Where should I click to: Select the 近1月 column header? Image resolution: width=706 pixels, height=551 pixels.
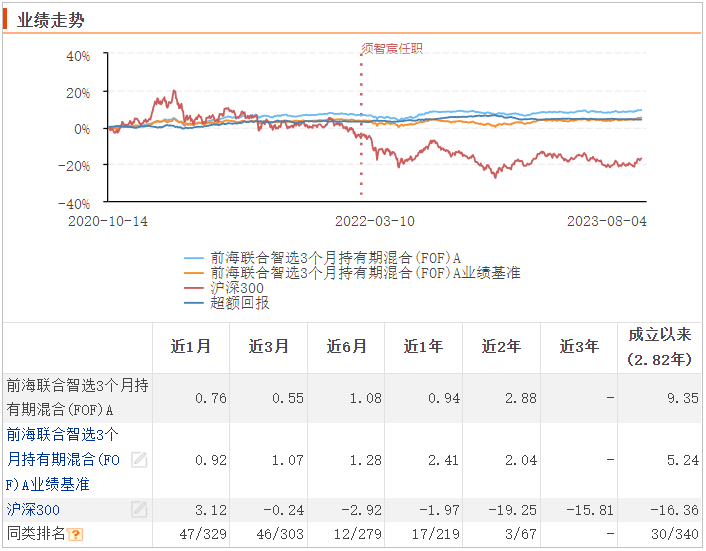tap(191, 347)
